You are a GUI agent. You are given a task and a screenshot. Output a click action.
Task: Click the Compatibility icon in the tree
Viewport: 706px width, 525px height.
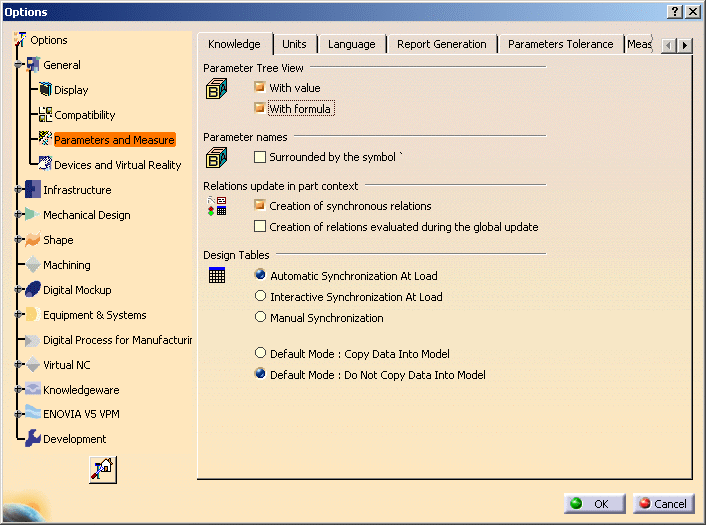pyautogui.click(x=45, y=115)
